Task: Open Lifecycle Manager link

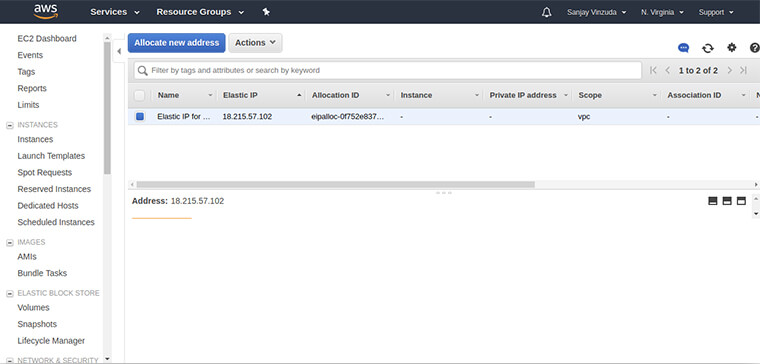Action: (x=51, y=341)
